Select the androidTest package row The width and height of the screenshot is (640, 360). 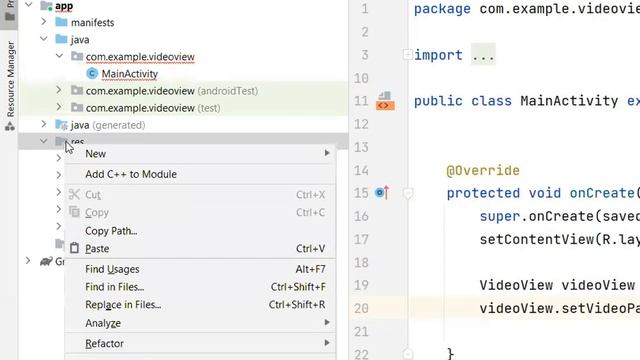184,91
